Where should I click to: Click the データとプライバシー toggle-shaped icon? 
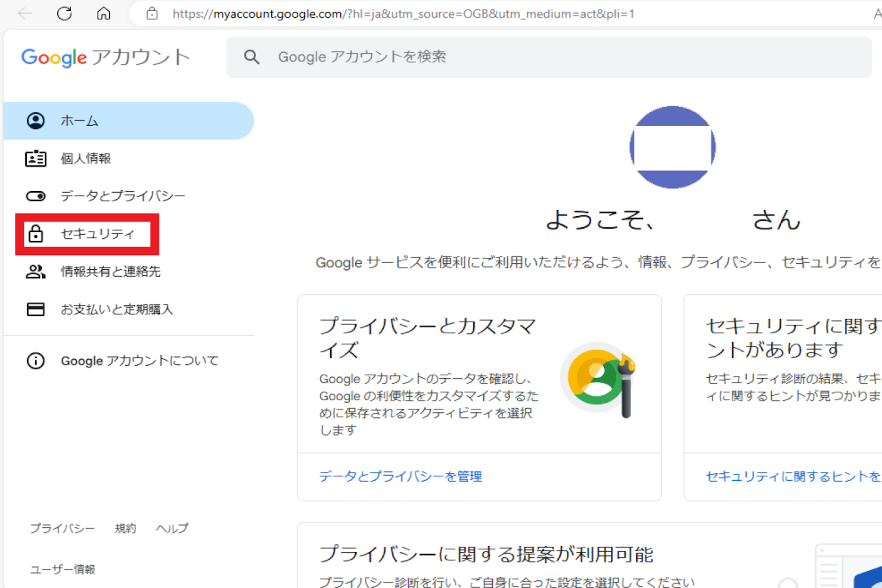click(x=35, y=196)
